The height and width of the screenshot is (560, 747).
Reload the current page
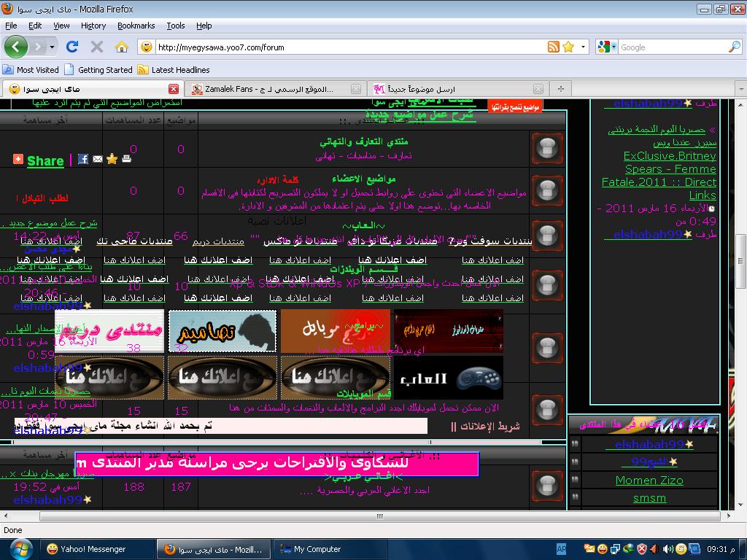72,47
